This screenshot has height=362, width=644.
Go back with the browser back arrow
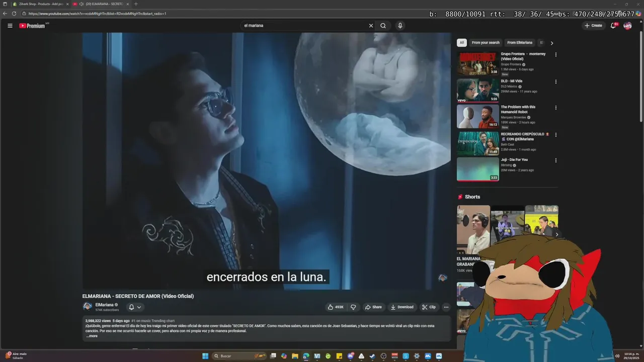point(5,14)
